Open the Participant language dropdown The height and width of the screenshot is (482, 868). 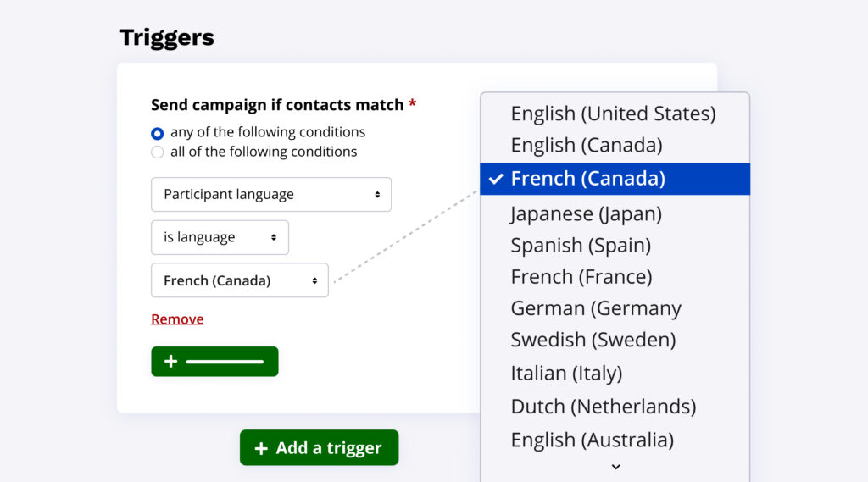271,194
